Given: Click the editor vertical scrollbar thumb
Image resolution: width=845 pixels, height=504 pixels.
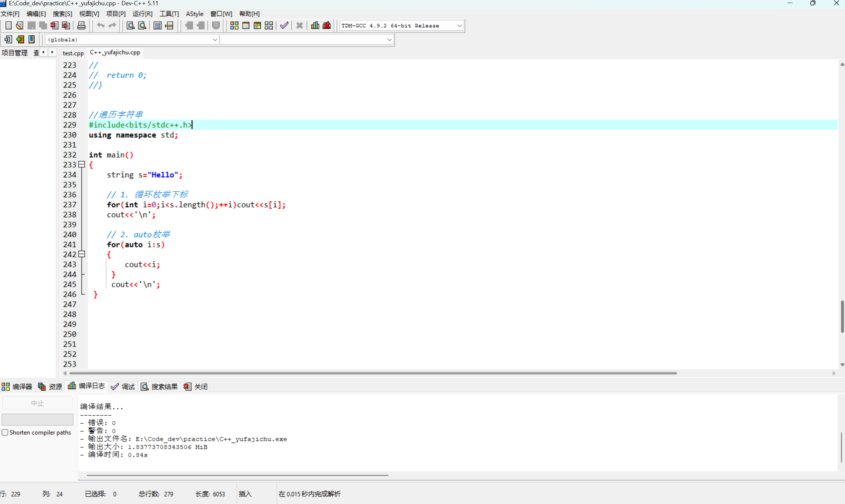Looking at the screenshot, I should pos(842,316).
